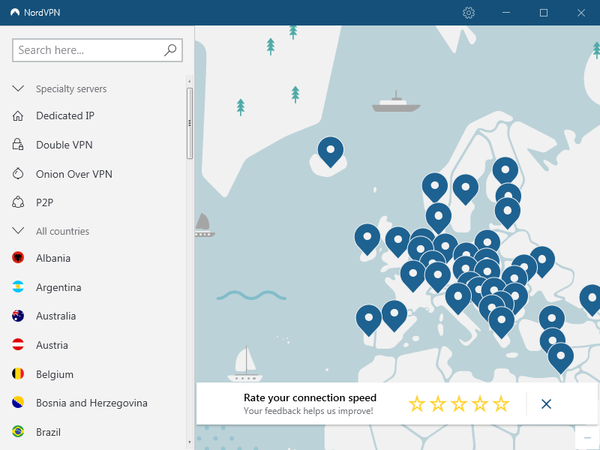Rate connection speed one star
Screen dimensions: 600x450
(x=417, y=404)
